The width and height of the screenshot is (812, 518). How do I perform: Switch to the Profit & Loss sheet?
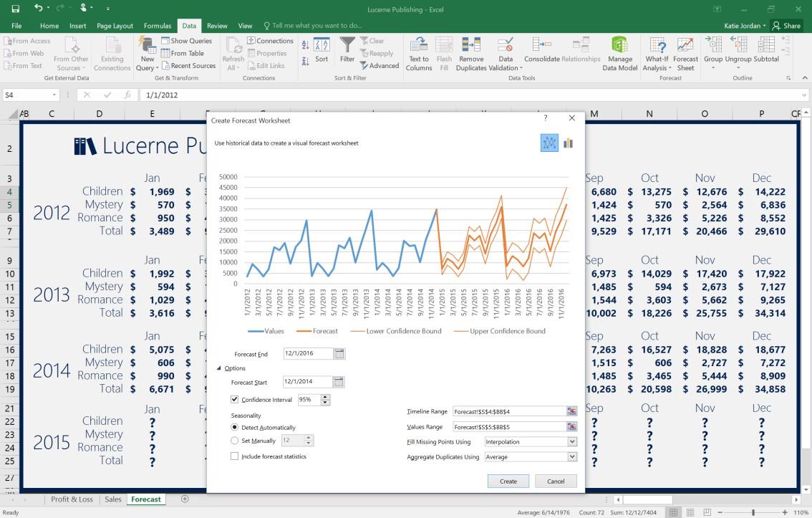point(72,499)
